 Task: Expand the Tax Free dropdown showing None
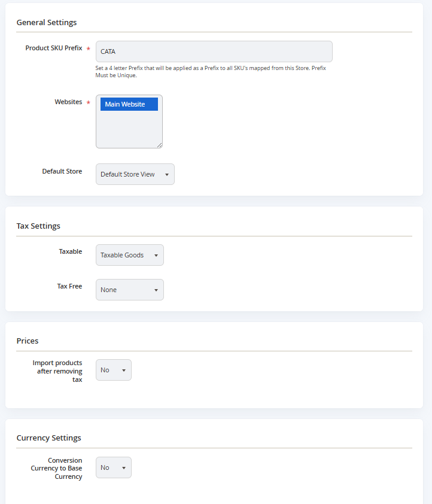[x=130, y=290]
